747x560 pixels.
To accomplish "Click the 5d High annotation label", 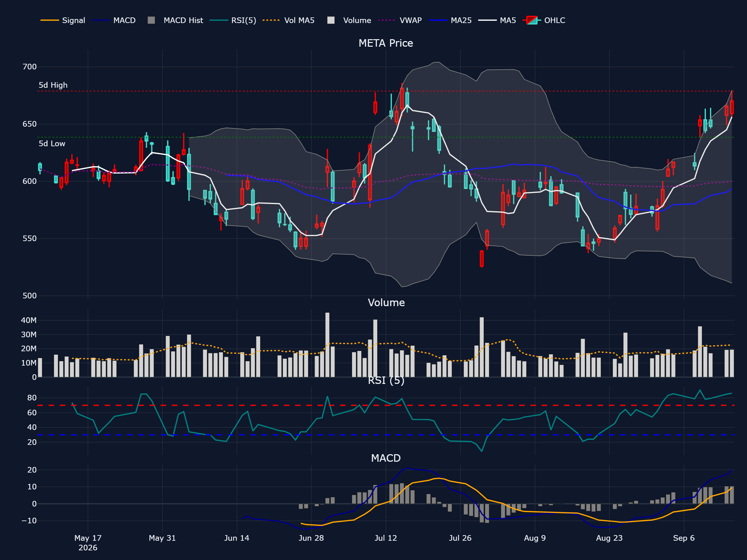I will (x=53, y=85).
